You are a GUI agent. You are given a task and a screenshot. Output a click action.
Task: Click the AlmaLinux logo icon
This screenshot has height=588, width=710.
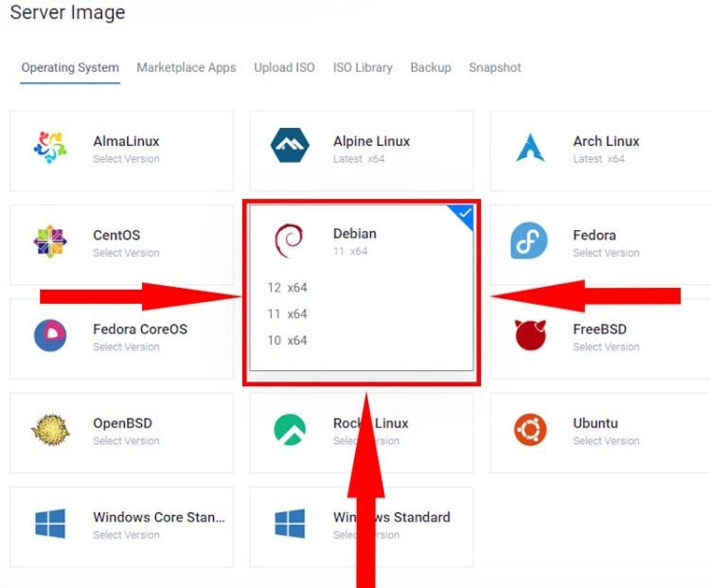pyautogui.click(x=50, y=147)
